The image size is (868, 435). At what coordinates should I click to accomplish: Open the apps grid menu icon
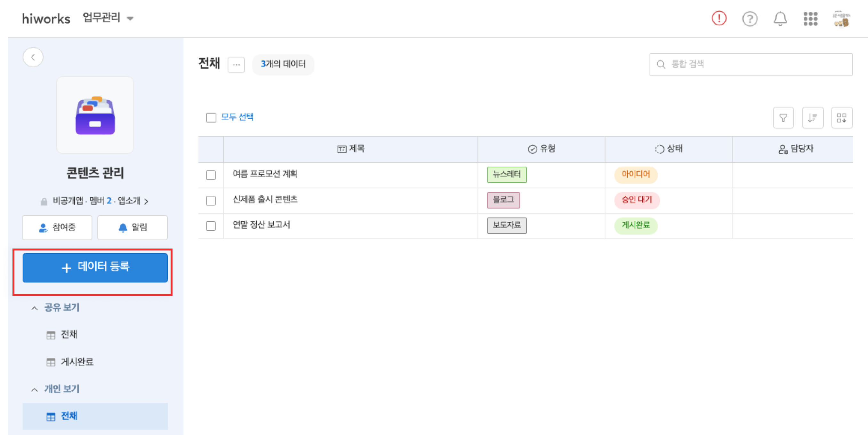coord(810,19)
